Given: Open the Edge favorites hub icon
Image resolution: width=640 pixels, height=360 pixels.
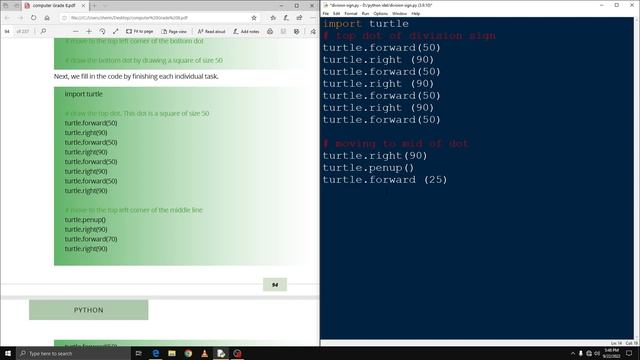Looking at the screenshot, I should point(273,18).
